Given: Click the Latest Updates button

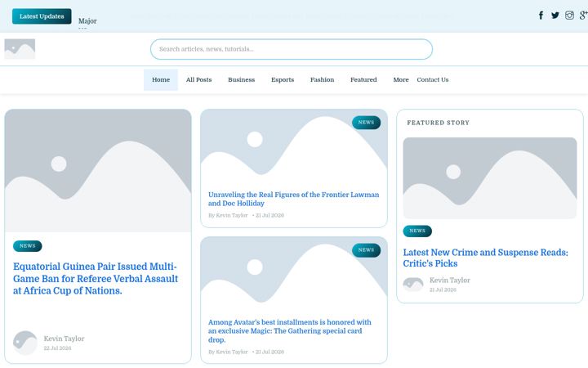Looking at the screenshot, I should pyautogui.click(x=42, y=16).
